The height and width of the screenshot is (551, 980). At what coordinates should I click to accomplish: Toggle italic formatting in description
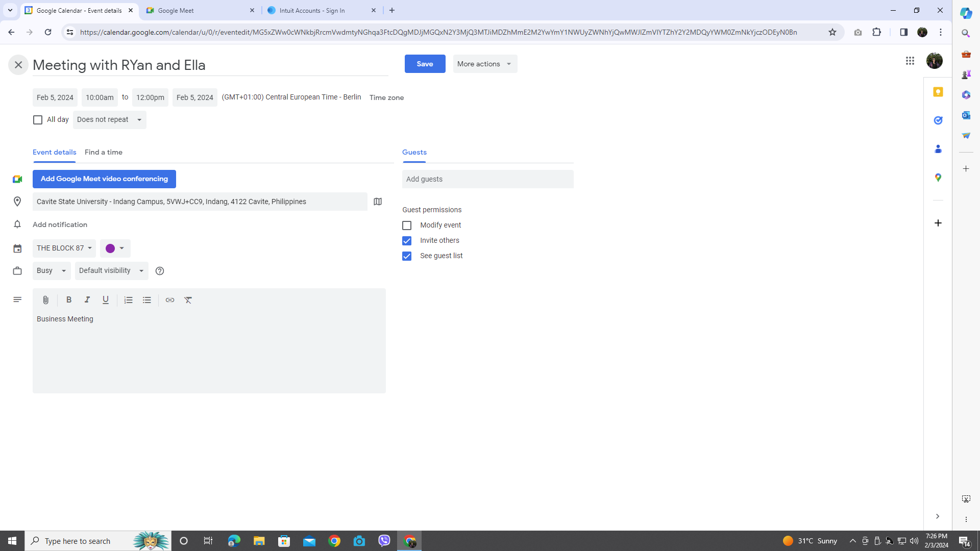click(x=87, y=300)
